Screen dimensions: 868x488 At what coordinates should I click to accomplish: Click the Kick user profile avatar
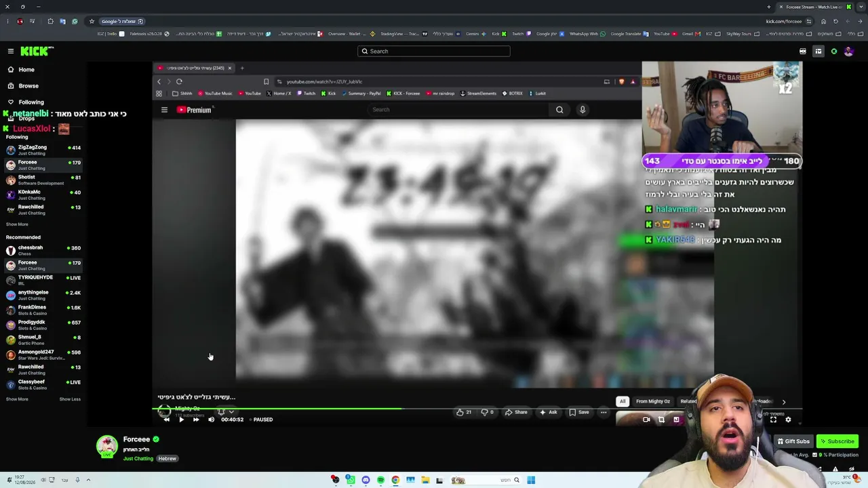[x=848, y=52]
